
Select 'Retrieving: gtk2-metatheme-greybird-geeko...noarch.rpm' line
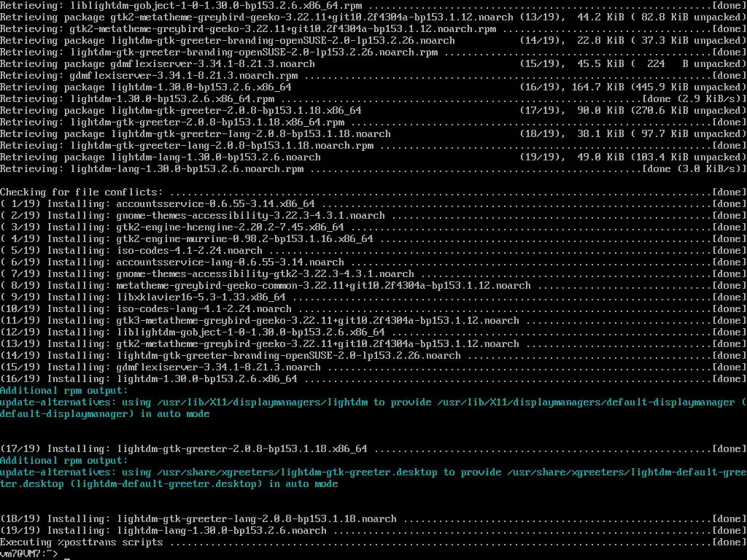click(373, 29)
